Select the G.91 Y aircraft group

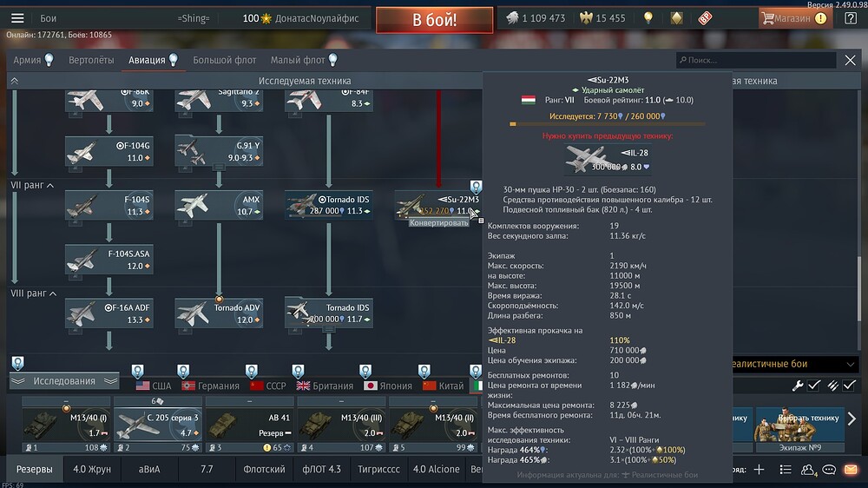point(219,152)
